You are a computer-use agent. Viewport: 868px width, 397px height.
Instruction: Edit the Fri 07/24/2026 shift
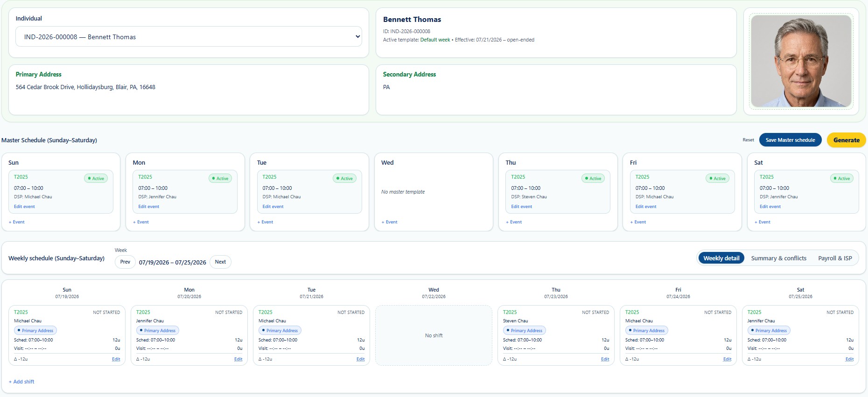point(727,359)
